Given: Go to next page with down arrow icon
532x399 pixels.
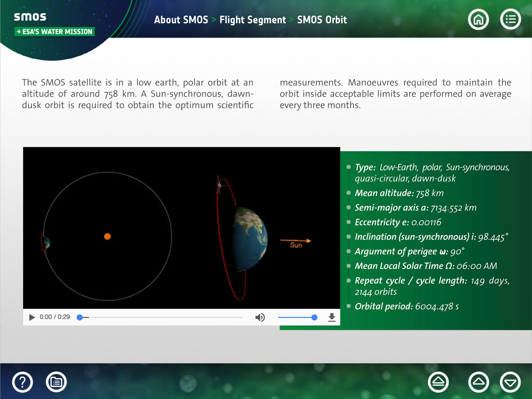Looking at the screenshot, I should coord(510,382).
